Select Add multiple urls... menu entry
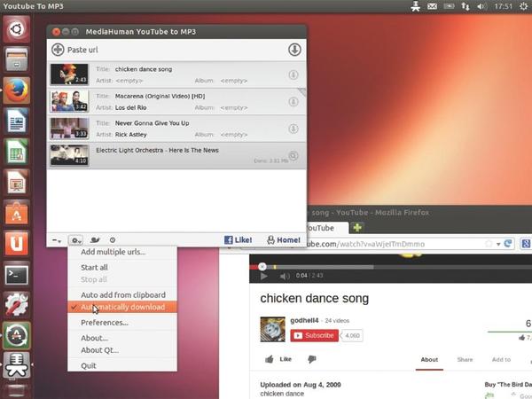Image resolution: width=532 pixels, height=399 pixels. point(122,252)
